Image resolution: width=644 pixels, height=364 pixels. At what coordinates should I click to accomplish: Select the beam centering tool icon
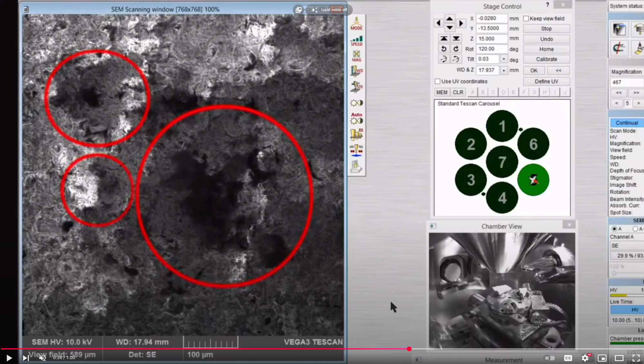356,150
